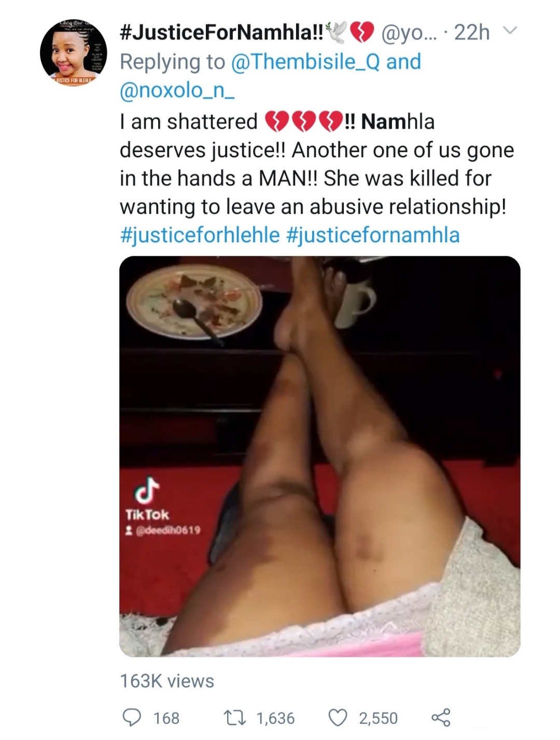The image size is (560, 740).
Task: Click the reply speech bubble icon
Action: pyautogui.click(x=132, y=717)
